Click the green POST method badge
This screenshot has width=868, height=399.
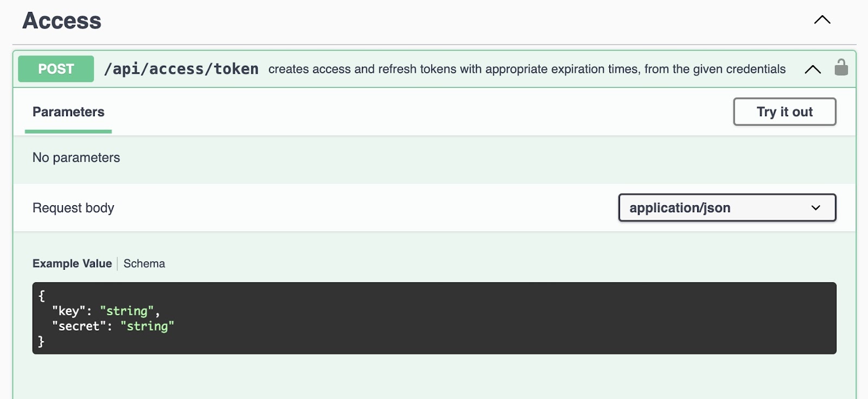tap(56, 69)
